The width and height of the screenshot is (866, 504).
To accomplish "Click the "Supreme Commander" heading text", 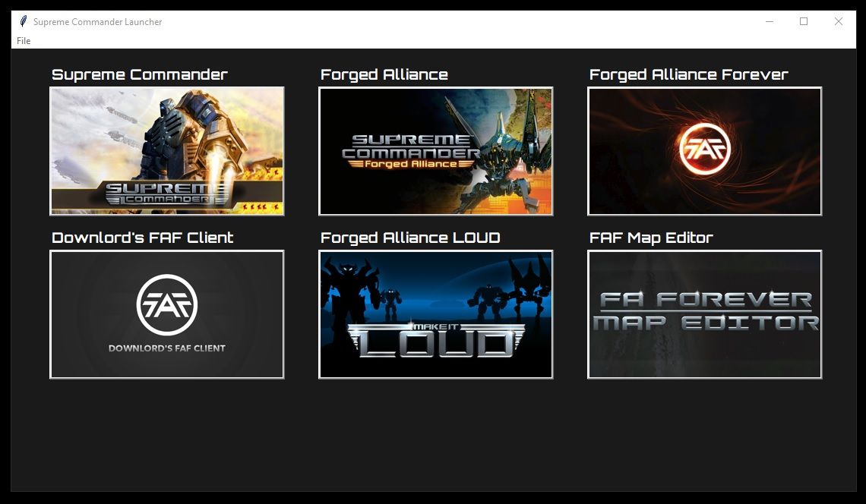I will [x=140, y=74].
